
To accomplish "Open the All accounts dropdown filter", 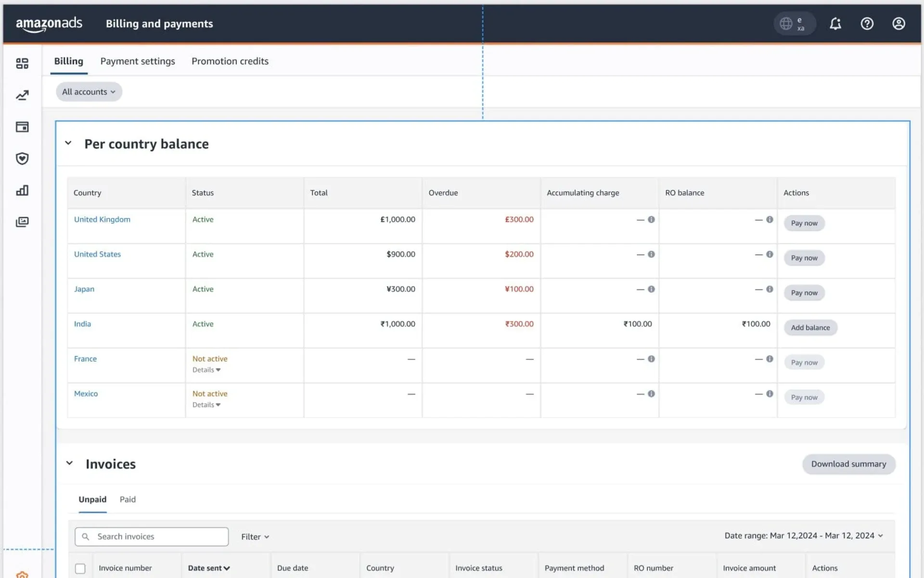I will [x=89, y=91].
